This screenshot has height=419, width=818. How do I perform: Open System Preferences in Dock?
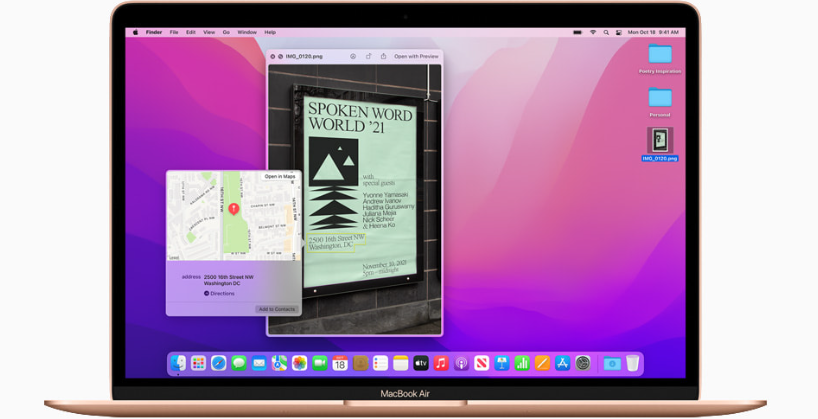[583, 363]
